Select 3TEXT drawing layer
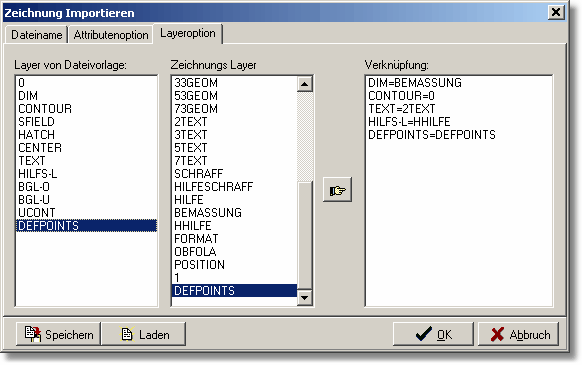582x365 pixels. [234, 135]
